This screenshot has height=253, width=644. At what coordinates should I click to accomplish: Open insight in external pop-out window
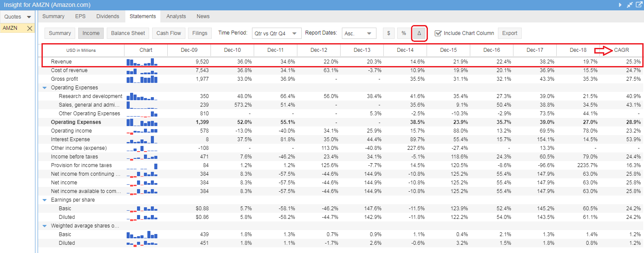639,5
